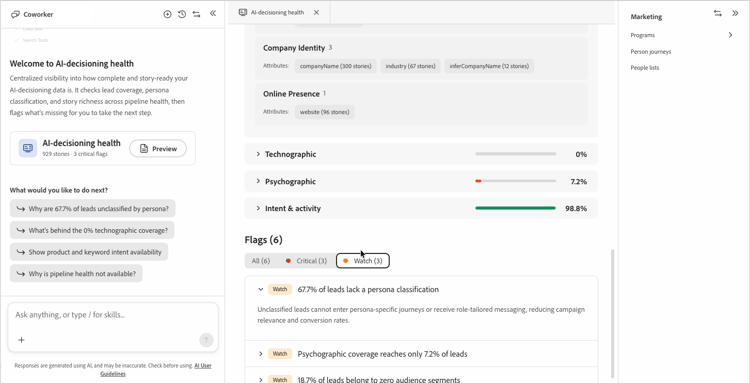Screen dimensions: 750x383
Task: Click the add attachment plus icon in chat box
Action: (x=22, y=340)
